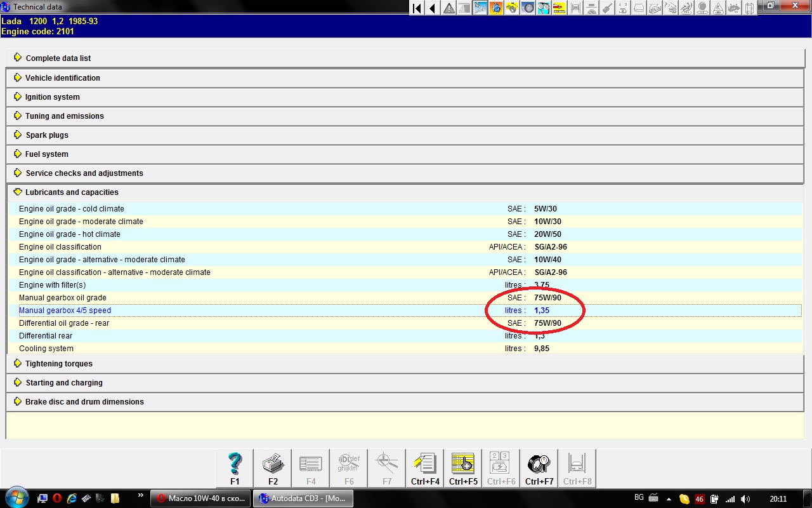Click the 9,85 litres cooling value
This screenshot has height=508, width=812.
(x=542, y=349)
